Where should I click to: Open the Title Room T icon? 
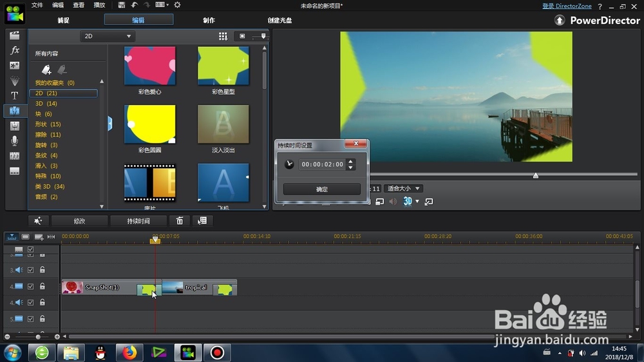[14, 96]
